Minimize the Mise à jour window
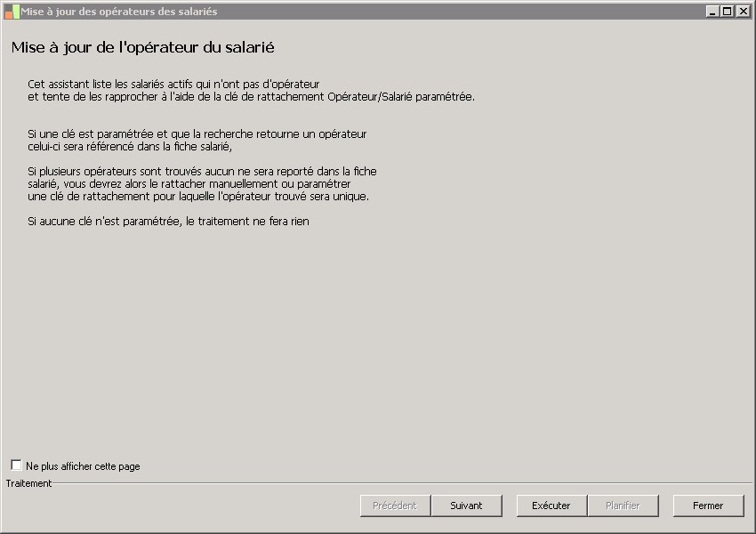The height and width of the screenshot is (534, 756). click(712, 12)
